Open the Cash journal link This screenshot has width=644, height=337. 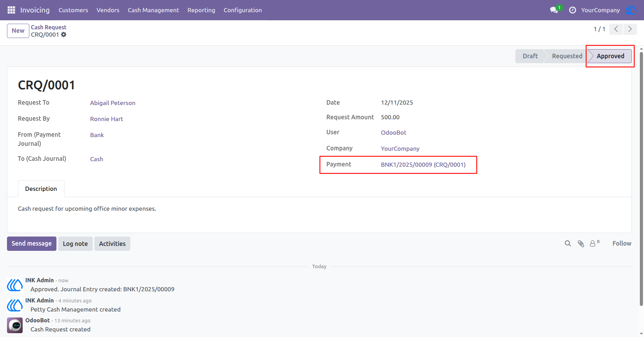point(97,159)
